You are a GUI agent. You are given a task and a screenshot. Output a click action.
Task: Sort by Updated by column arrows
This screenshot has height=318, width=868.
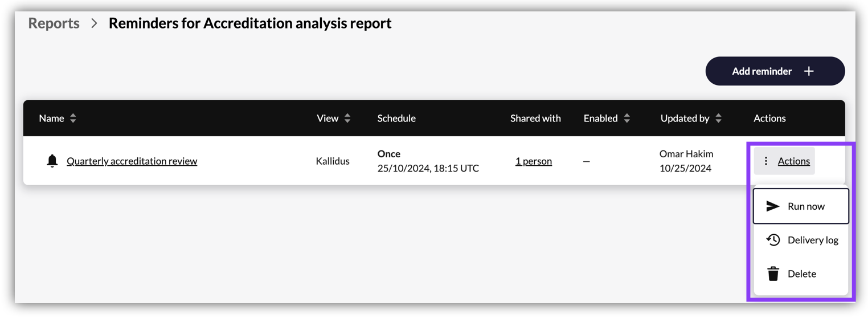tap(718, 119)
